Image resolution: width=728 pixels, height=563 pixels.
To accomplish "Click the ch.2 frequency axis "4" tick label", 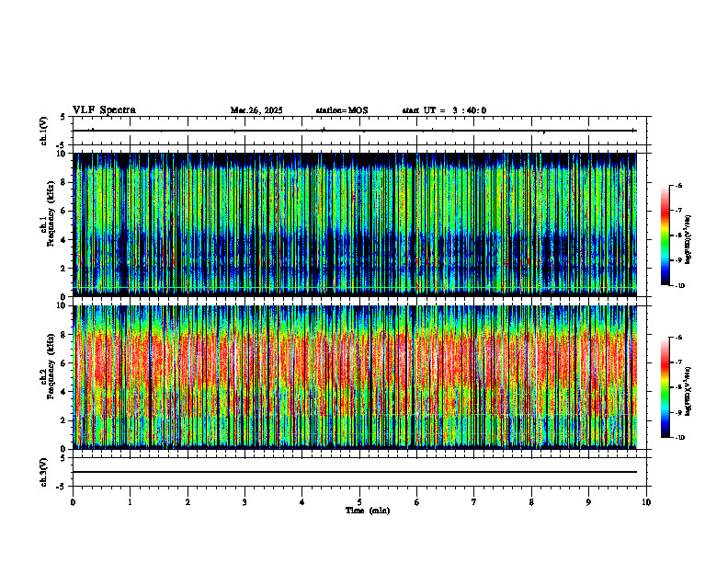I will [x=64, y=392].
